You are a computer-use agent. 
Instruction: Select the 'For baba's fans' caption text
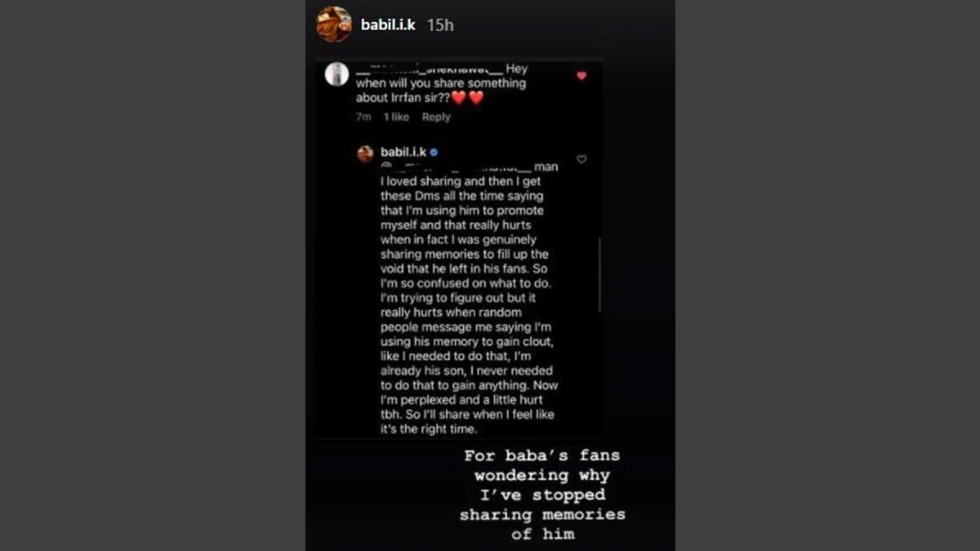(542, 495)
